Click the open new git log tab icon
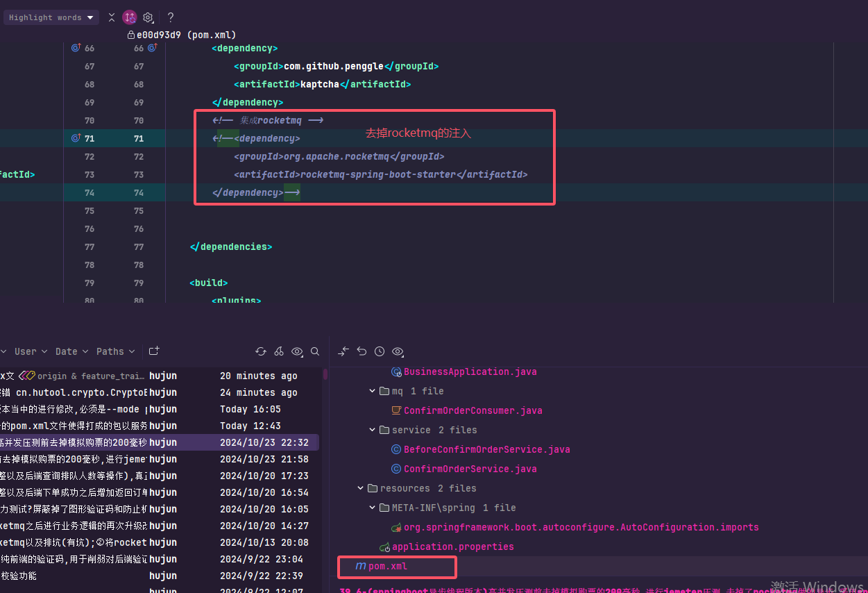This screenshot has height=593, width=868. coord(154,351)
